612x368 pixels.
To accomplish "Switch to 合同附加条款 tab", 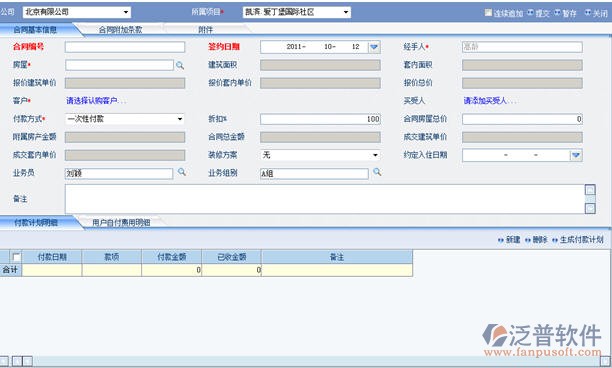I will [120, 30].
